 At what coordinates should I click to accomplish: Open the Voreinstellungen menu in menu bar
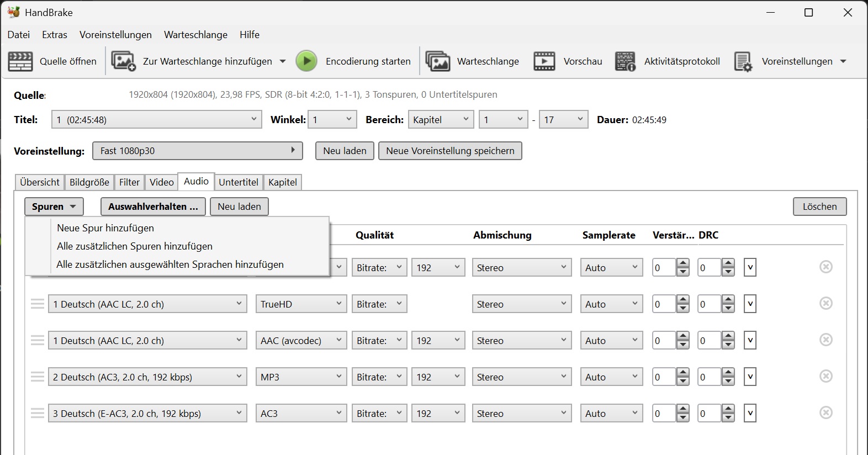[115, 34]
